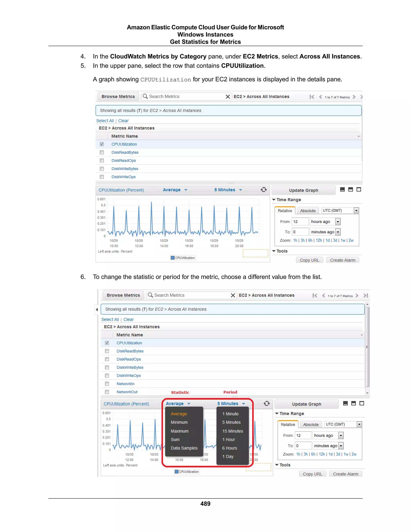
Task: Open UTC (GMT) timezone dropdown in lower console
Action: pos(359,424)
